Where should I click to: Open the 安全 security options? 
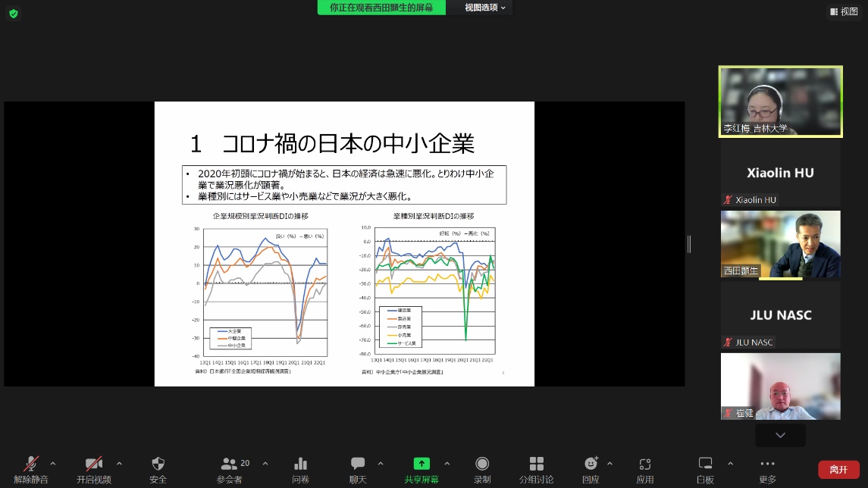(x=158, y=469)
